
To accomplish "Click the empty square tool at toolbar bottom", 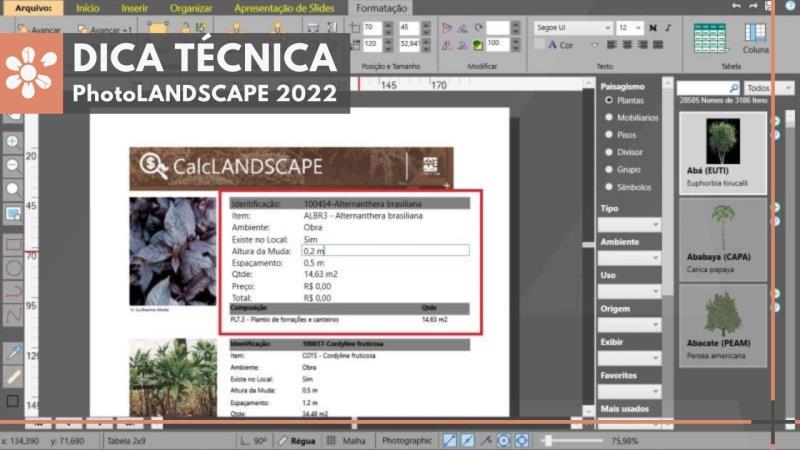I will coord(13,401).
